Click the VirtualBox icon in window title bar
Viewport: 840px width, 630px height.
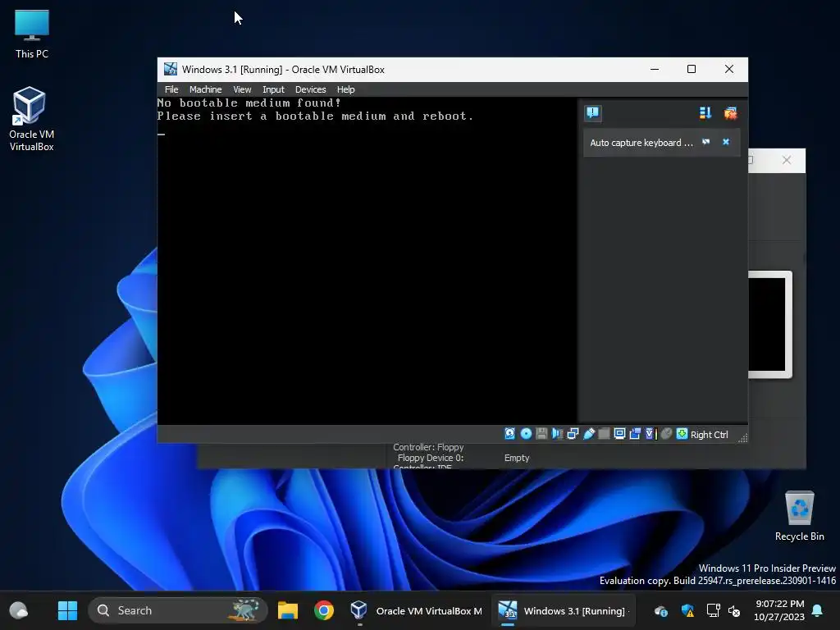[171, 69]
